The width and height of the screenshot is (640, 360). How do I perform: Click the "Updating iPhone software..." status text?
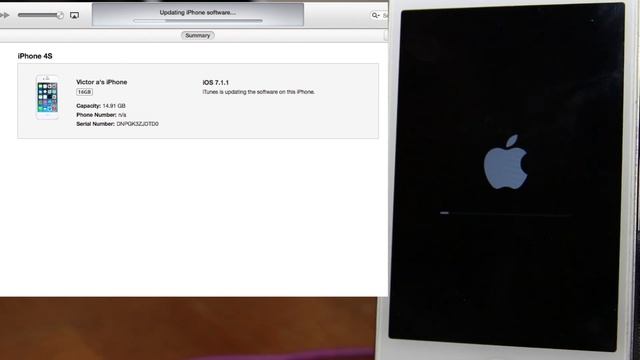tap(198, 12)
